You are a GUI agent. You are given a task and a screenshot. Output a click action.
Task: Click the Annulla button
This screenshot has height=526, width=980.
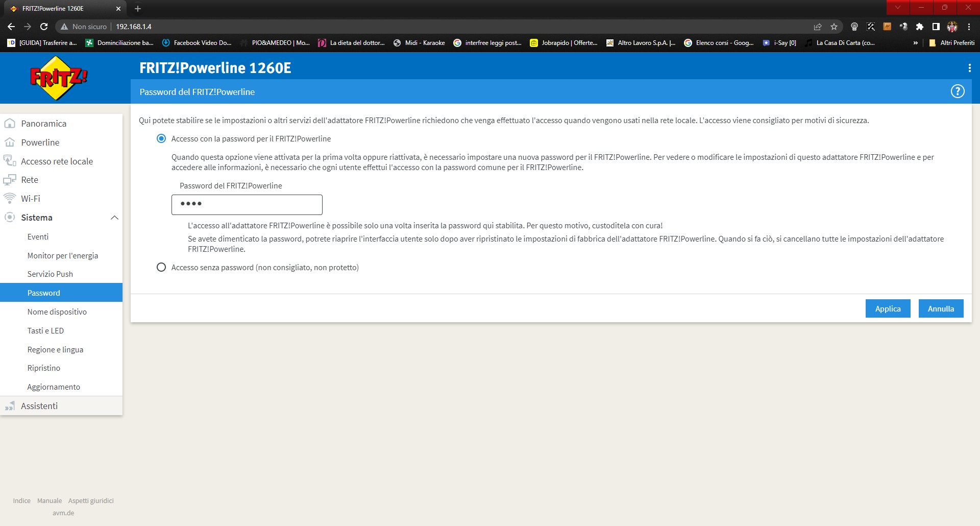941,308
